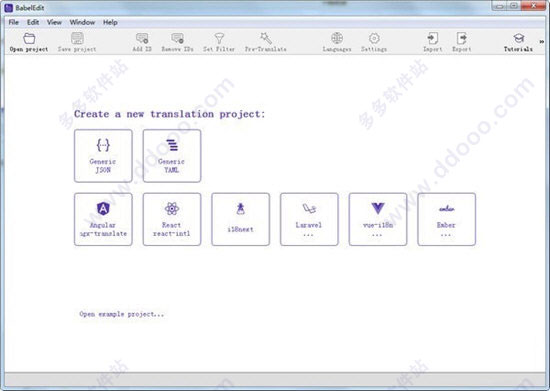
Task: Open the Help menu
Action: pyautogui.click(x=110, y=22)
